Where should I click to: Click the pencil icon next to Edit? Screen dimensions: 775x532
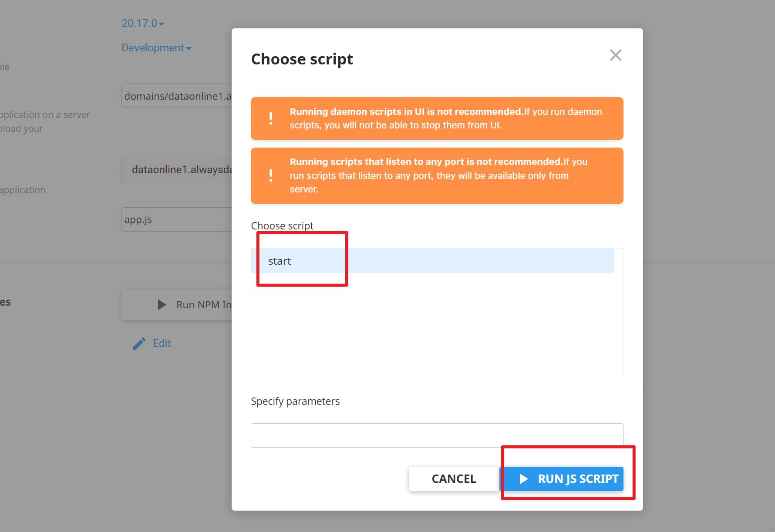click(x=139, y=344)
